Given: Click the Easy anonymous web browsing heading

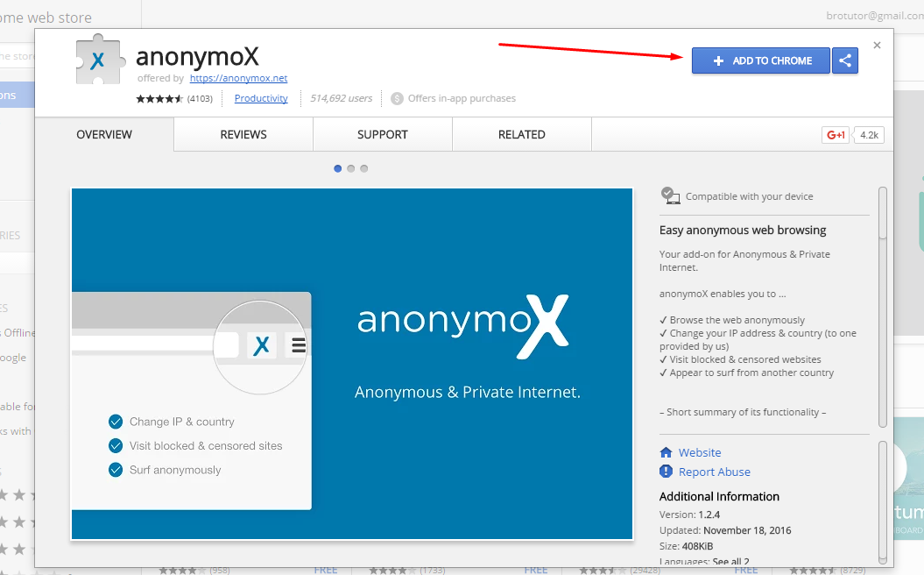Looking at the screenshot, I should click(743, 230).
